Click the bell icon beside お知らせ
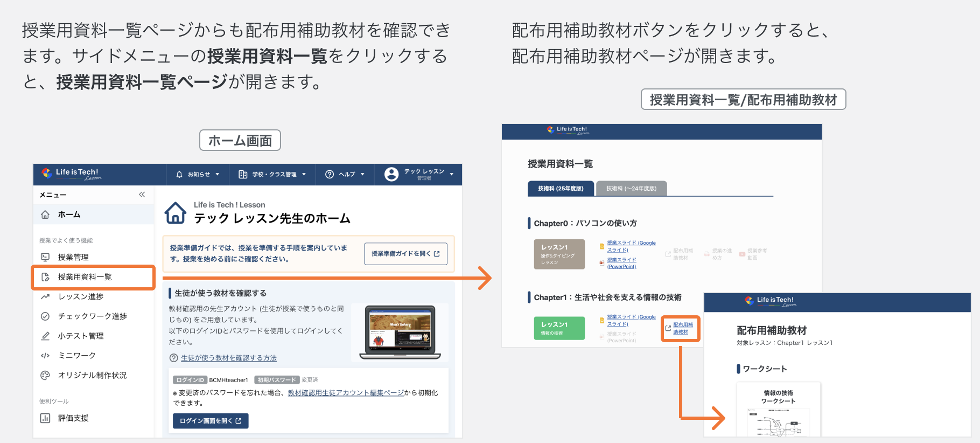 pyautogui.click(x=179, y=175)
